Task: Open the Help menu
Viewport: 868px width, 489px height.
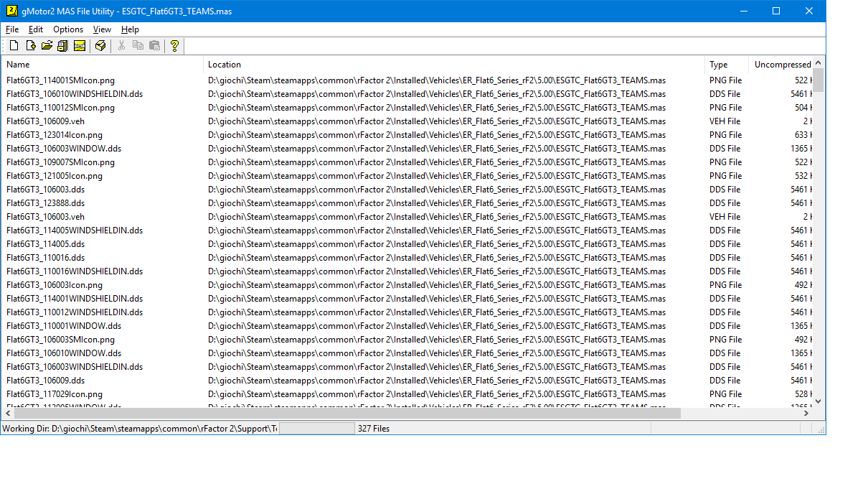Action: [130, 29]
